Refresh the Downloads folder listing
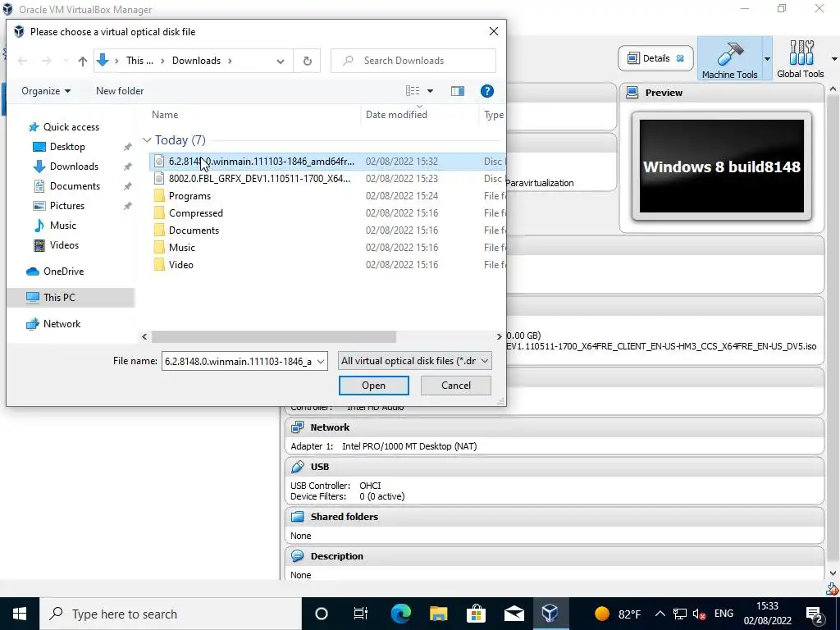840x630 pixels. pos(307,61)
